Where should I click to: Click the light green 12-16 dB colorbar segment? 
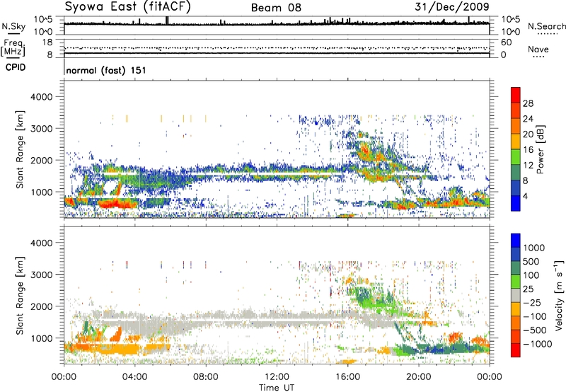[x=516, y=157]
